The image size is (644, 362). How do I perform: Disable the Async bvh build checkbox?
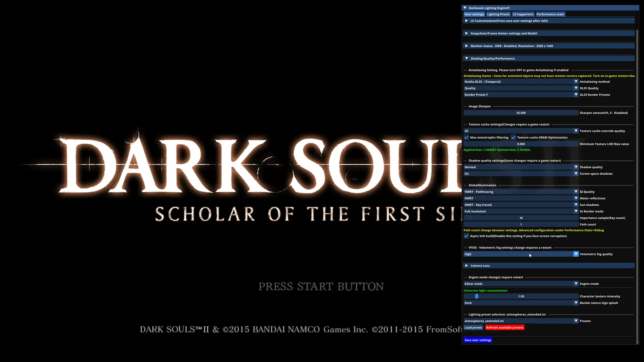(x=466, y=236)
